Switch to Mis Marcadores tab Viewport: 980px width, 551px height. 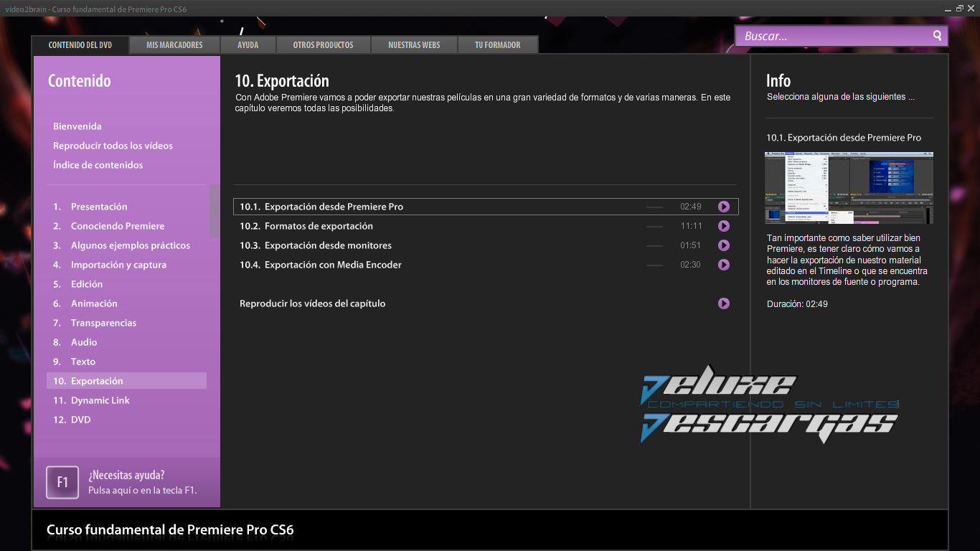coord(174,44)
